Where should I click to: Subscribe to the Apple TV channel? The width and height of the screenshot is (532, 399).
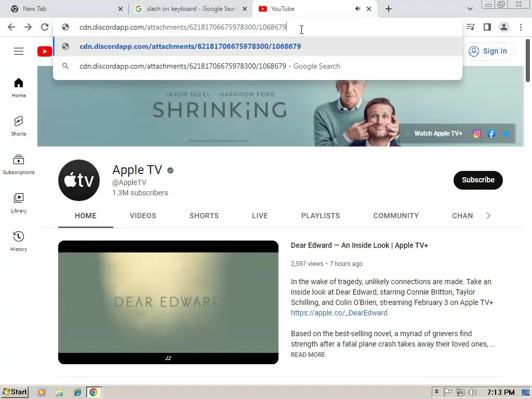coord(478,180)
